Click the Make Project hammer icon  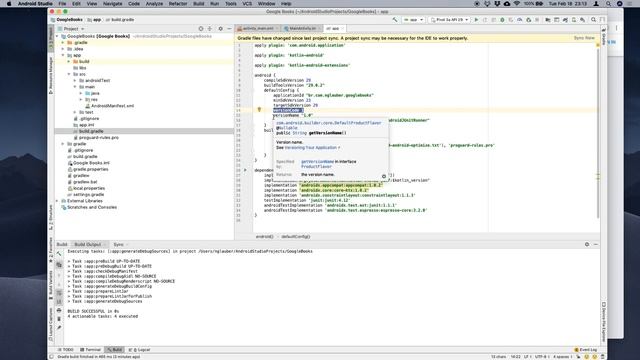point(395,20)
